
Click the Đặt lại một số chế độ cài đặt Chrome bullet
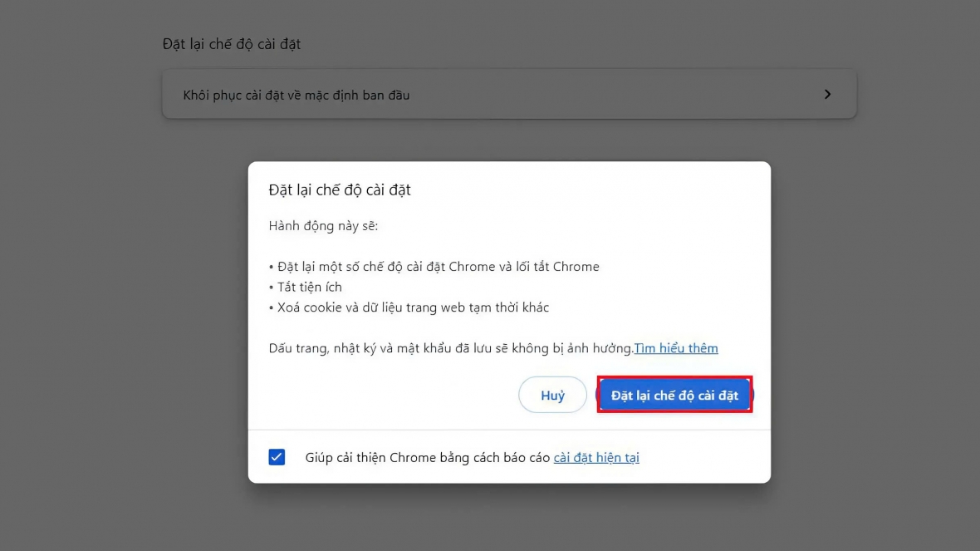[x=434, y=267]
